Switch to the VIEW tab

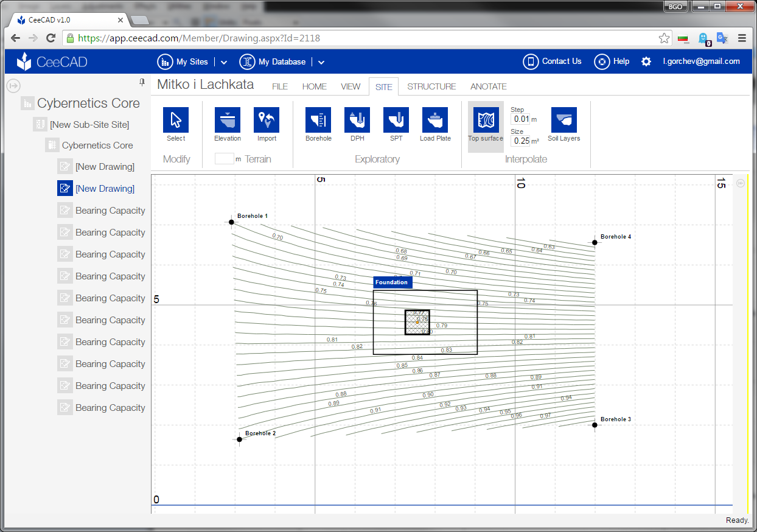coord(351,86)
